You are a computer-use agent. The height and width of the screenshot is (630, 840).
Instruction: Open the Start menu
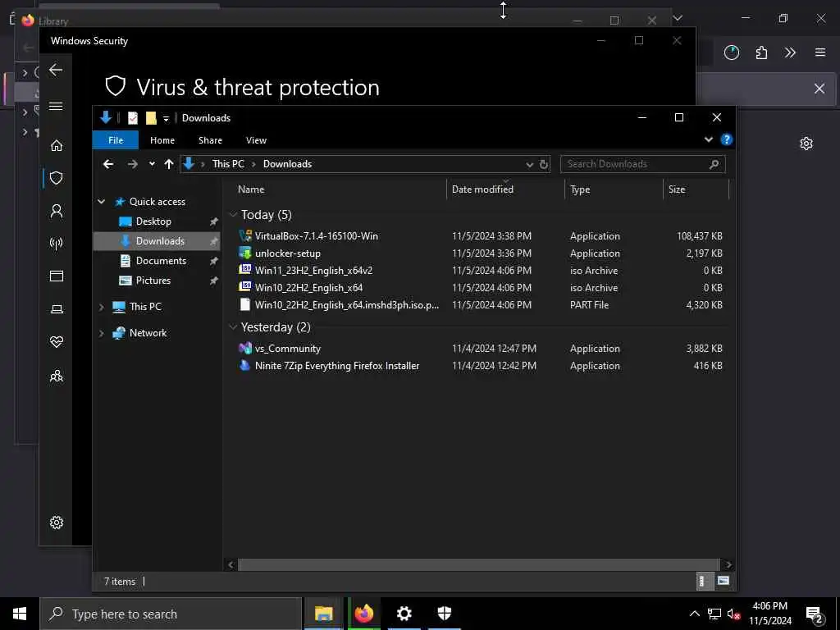click(20, 614)
